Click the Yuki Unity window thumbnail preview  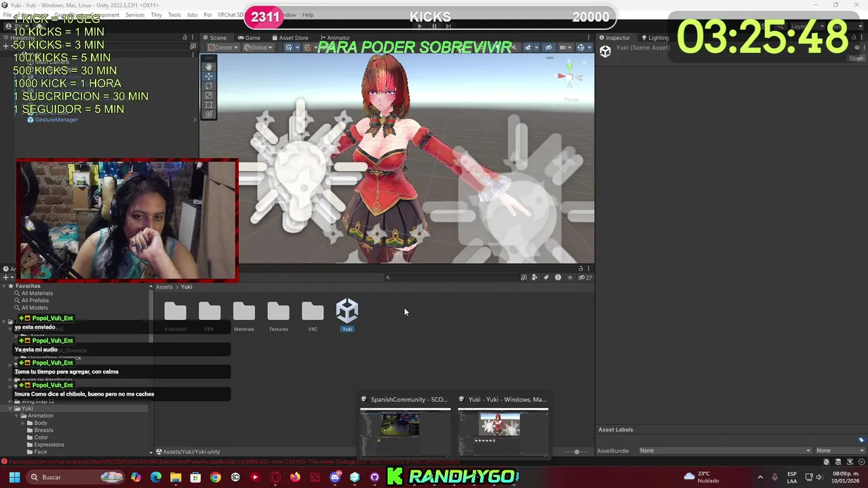502,432
